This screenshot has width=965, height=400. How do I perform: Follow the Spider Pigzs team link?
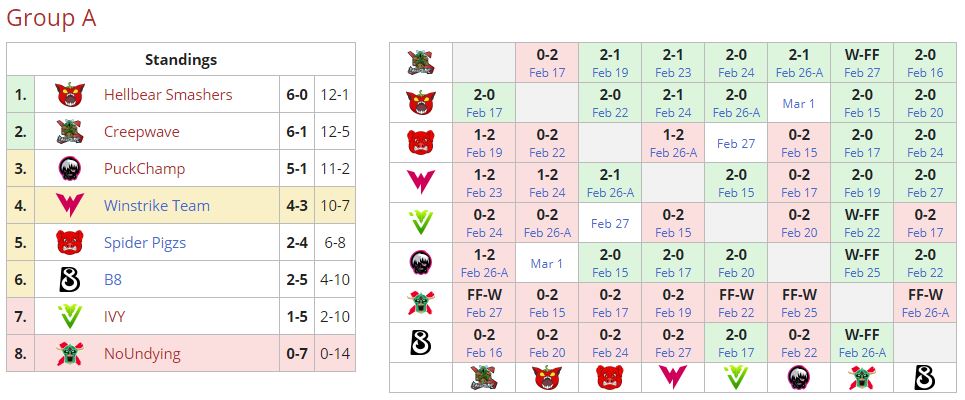(x=144, y=243)
